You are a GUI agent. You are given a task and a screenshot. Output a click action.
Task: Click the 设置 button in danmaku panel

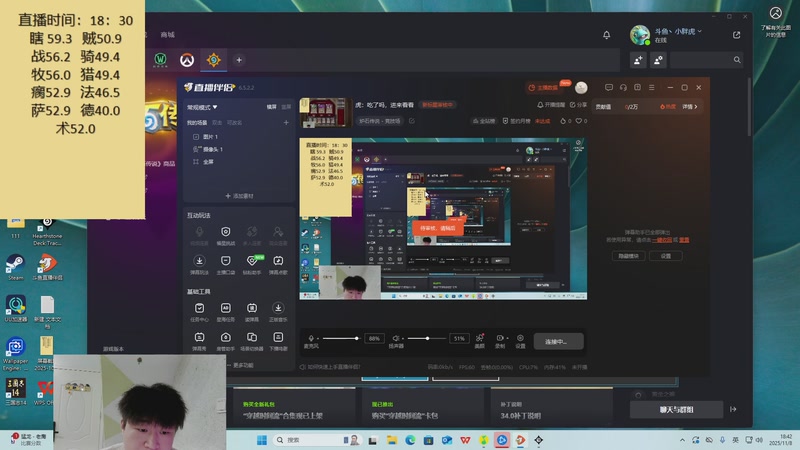click(x=666, y=256)
